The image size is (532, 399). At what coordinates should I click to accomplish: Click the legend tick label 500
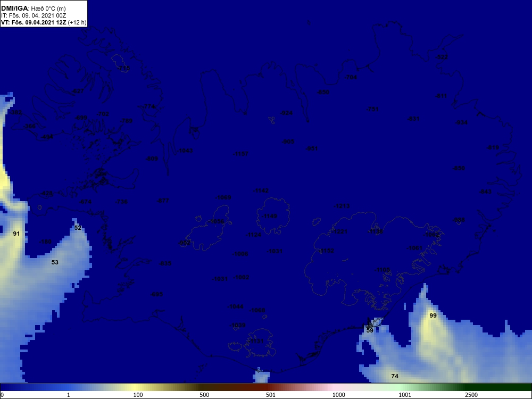204,395
